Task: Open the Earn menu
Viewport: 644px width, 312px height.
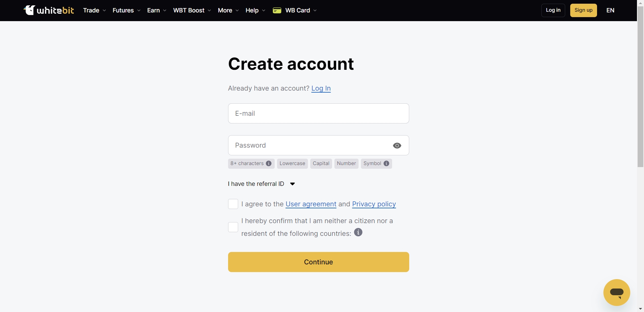Action: pos(157,10)
